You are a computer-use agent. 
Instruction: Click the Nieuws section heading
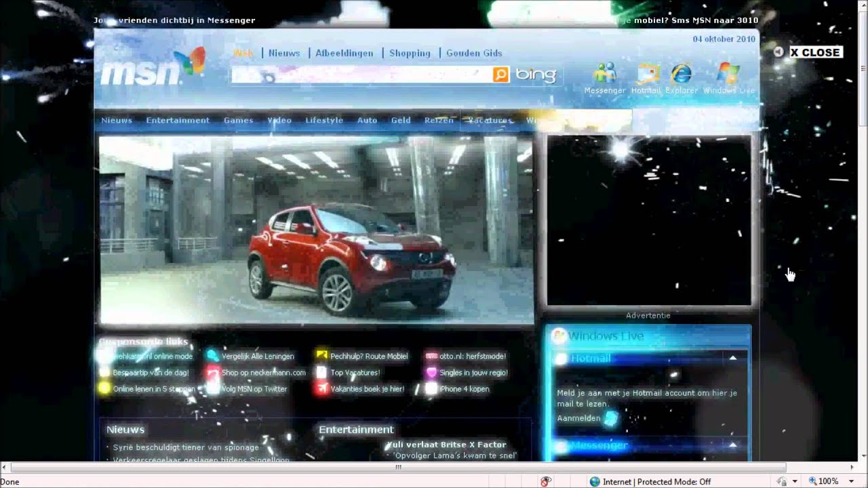coord(125,429)
